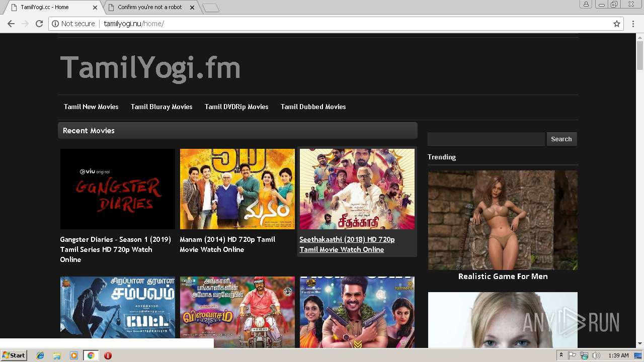Reload the page with the refresh icon

(x=39, y=24)
